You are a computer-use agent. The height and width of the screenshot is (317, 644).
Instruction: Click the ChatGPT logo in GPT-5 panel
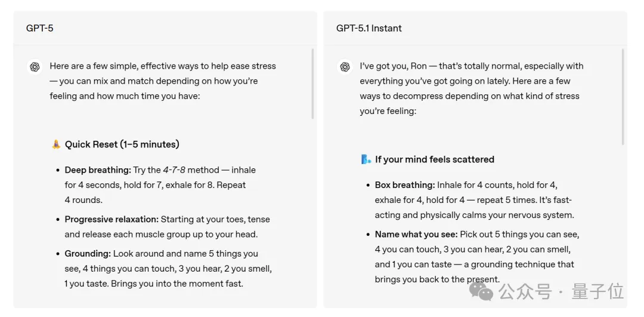click(35, 67)
